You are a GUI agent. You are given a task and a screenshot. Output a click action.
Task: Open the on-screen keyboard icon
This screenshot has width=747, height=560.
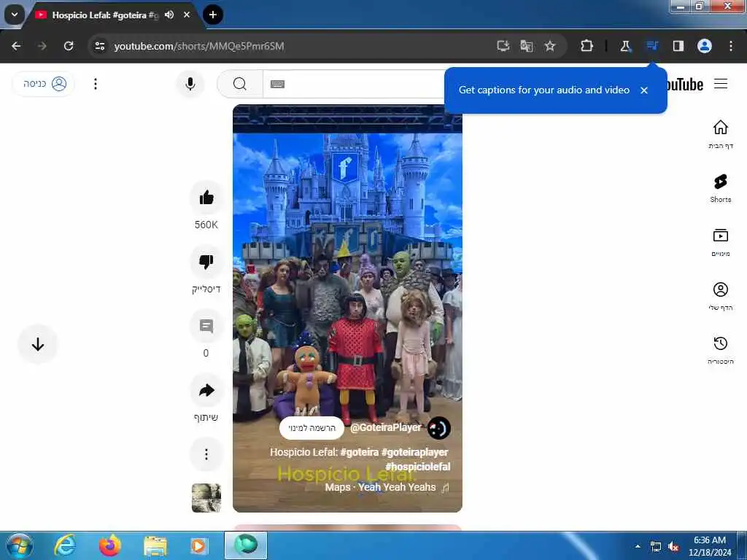pos(277,85)
